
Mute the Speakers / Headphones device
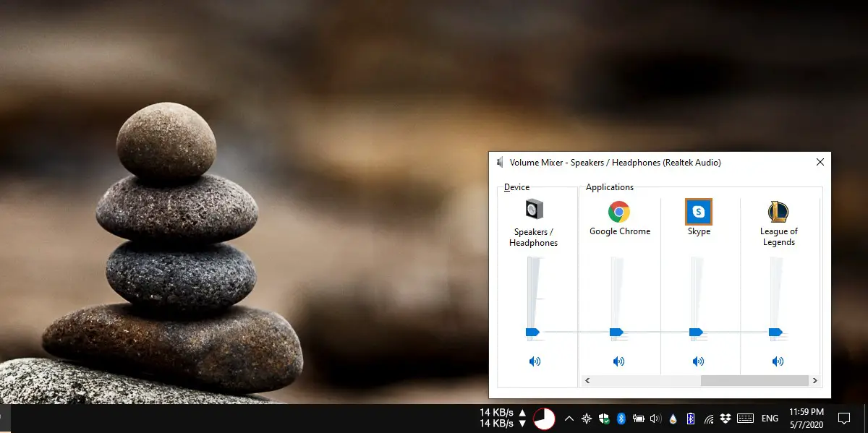point(535,361)
